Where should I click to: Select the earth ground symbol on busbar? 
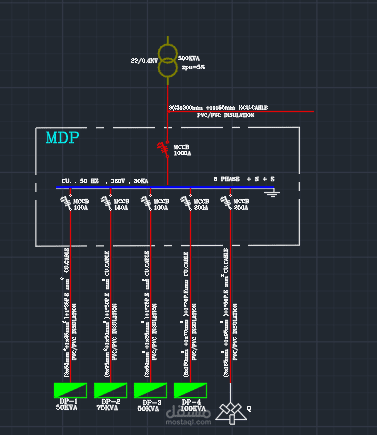272,193
